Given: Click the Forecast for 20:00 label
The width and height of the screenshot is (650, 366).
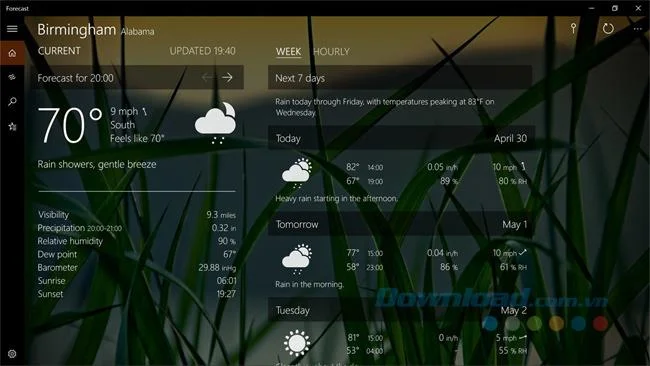Looking at the screenshot, I should click(x=75, y=78).
